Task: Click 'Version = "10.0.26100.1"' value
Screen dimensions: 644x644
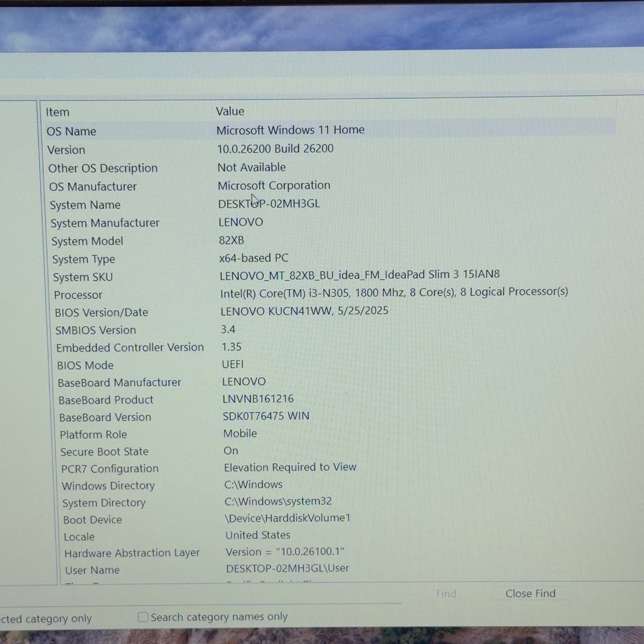Action: 285,552
